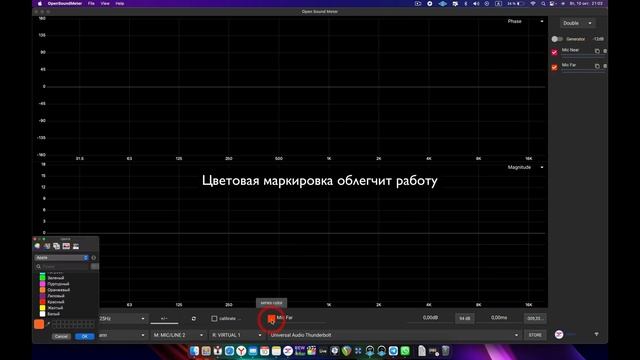This screenshot has height=360, width=640.
Task: Click filter funnel icon at bottom right
Action: [596, 334]
